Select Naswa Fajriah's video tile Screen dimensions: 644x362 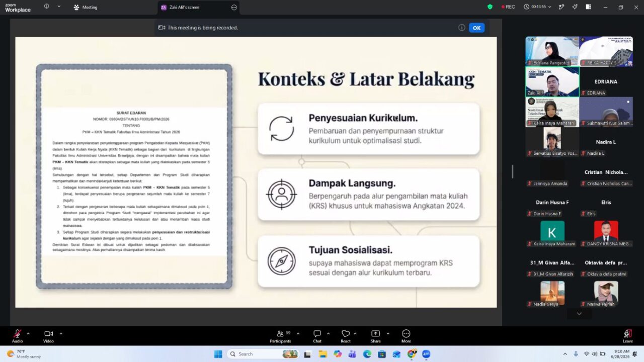point(606,293)
